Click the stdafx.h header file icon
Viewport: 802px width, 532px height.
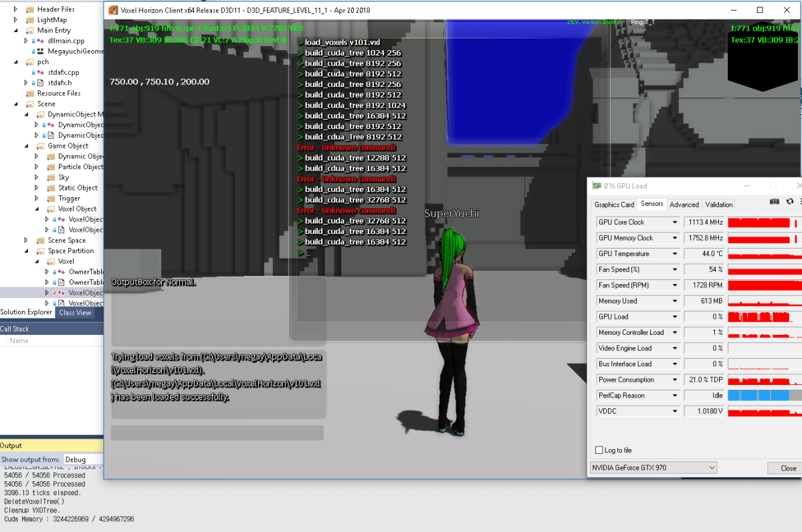40,83
